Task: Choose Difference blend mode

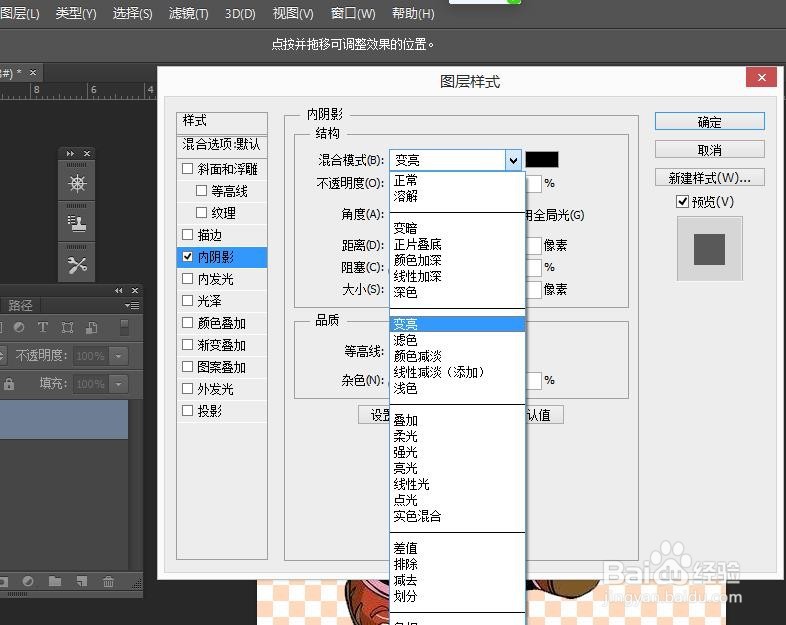Action: (x=457, y=548)
